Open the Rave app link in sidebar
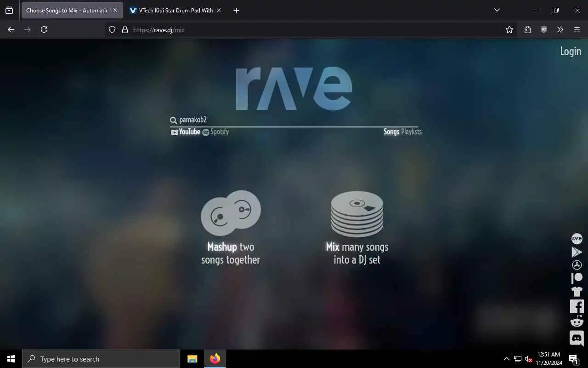 tap(577, 239)
